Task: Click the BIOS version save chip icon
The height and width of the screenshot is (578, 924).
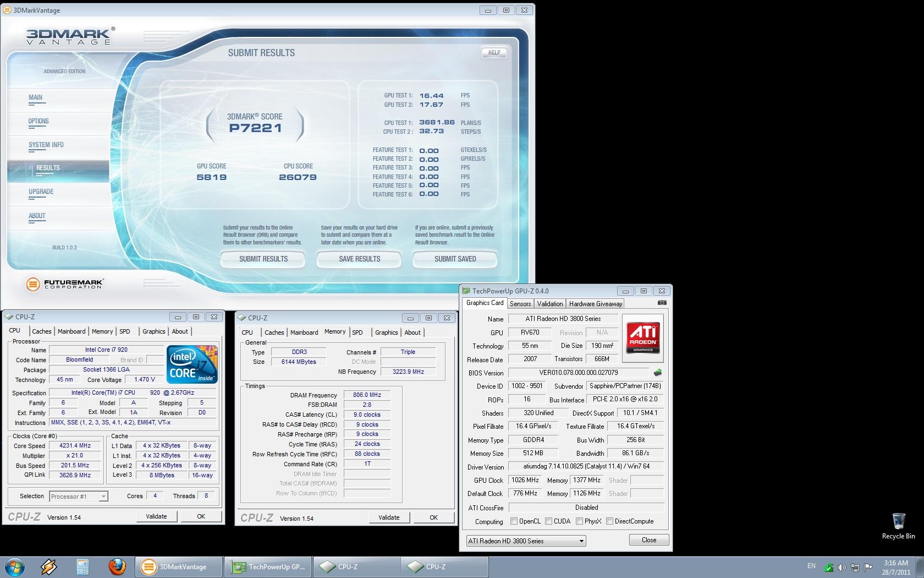Action: [x=657, y=373]
